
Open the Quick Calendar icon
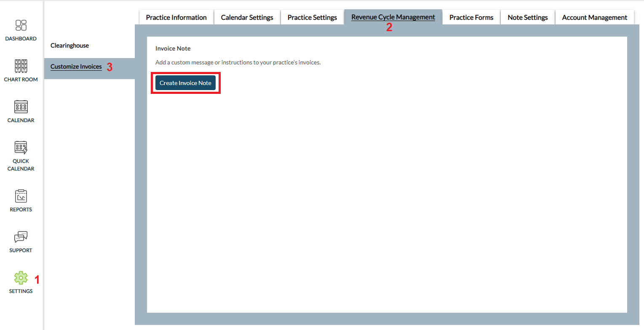[21, 147]
